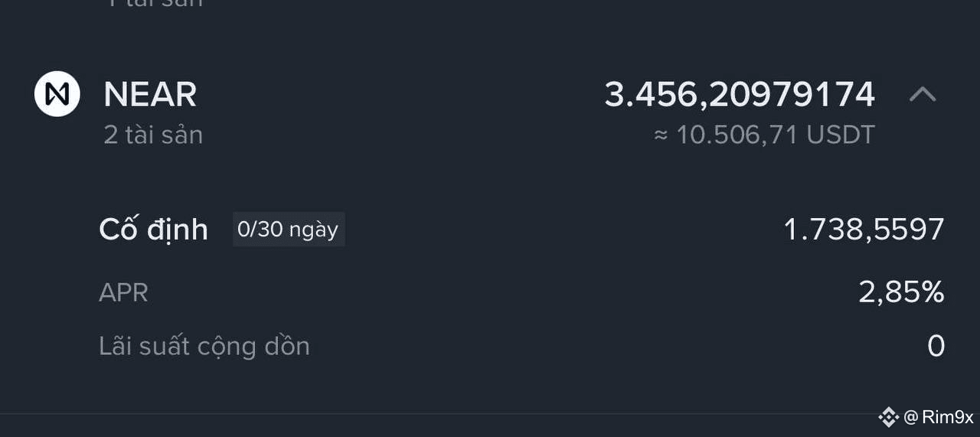
Task: Click the word "USDT" under the balance
Action: pyautogui.click(x=840, y=135)
